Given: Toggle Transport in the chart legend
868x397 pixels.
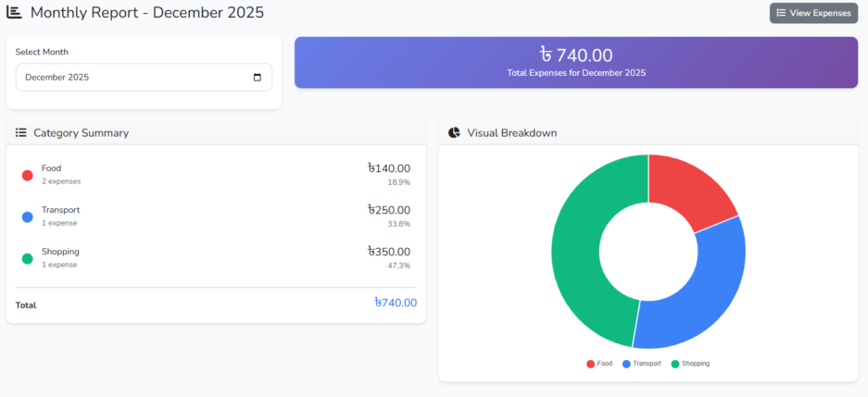Looking at the screenshot, I should [x=642, y=364].
